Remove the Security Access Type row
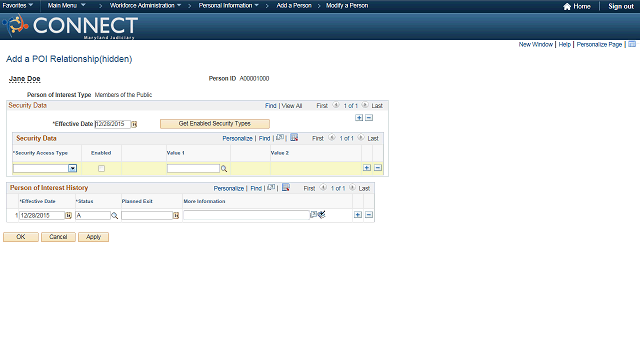 pos(378,168)
